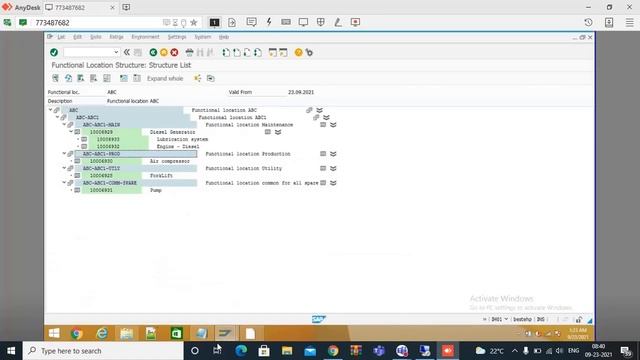Collapse the ABC-ABC1-MAIN node
The image size is (640, 360).
(x=64, y=124)
